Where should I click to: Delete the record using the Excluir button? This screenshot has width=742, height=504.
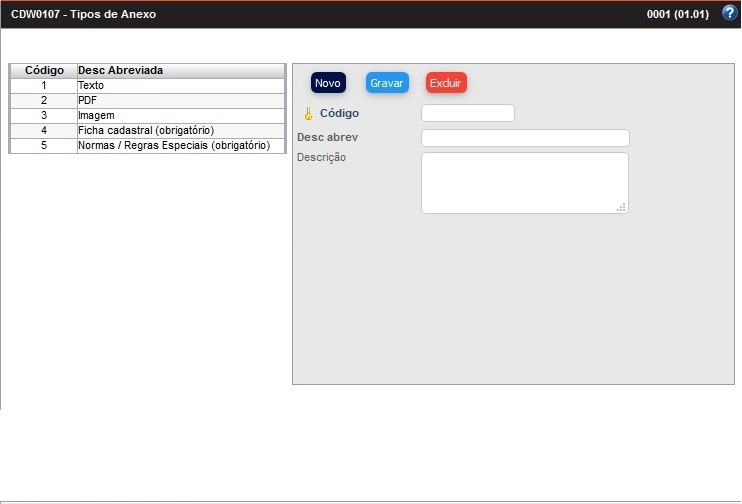click(446, 83)
